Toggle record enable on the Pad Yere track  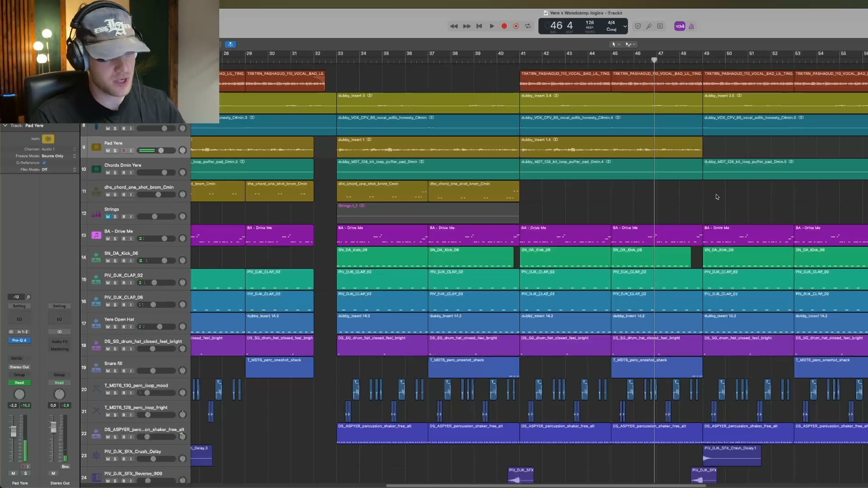coord(124,151)
